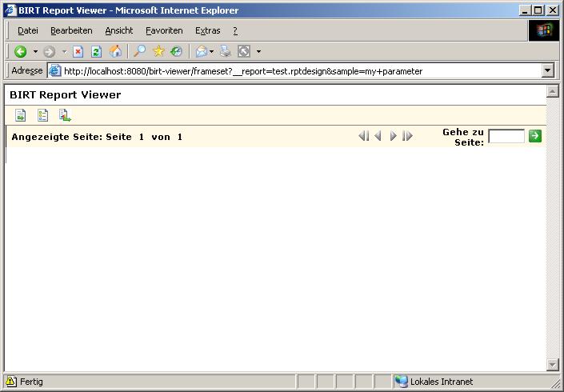Go to next page in BIRT navigation
Screen dimensions: 564x392
pyautogui.click(x=393, y=136)
